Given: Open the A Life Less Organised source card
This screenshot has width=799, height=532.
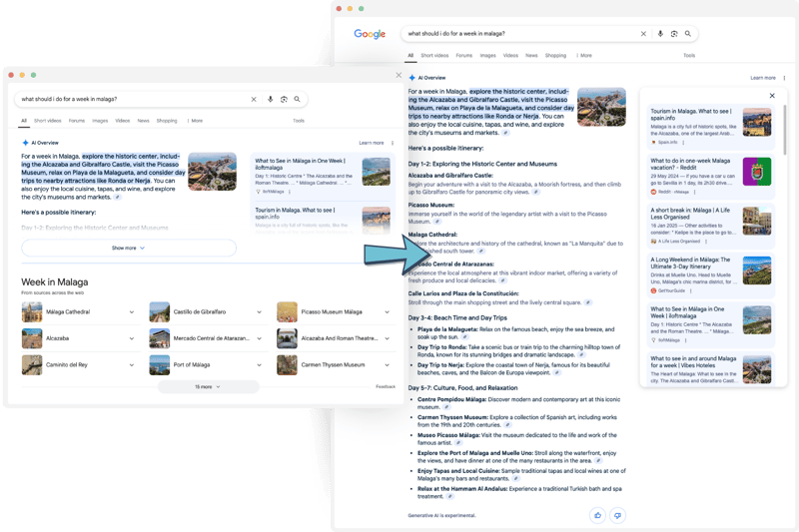Looking at the screenshot, I should [711, 225].
